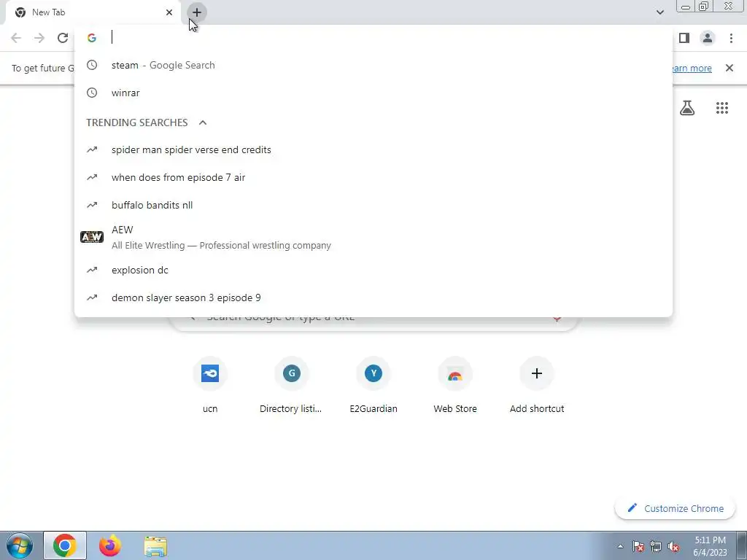Click Customize Chrome button
This screenshot has height=560, width=747.
click(675, 508)
